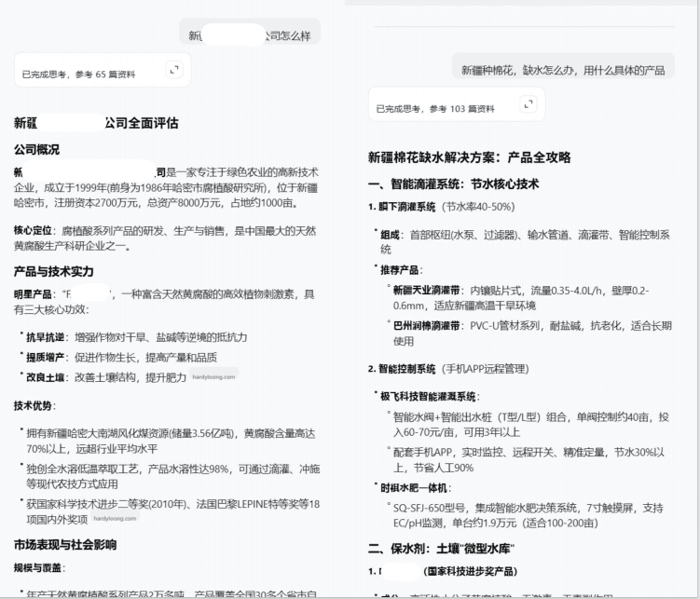Expand the 65-source thinking panel icon
Screen dimensions: 700x599
174,70
